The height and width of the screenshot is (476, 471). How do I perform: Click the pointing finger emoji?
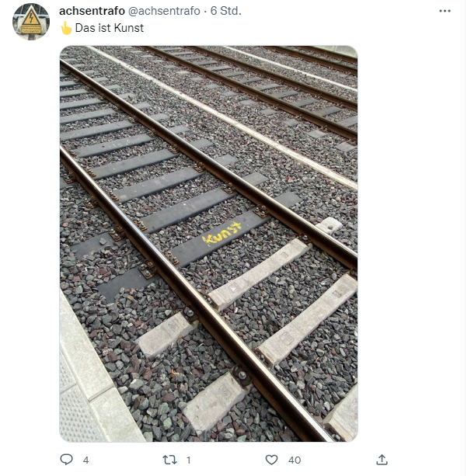pyautogui.click(x=66, y=28)
